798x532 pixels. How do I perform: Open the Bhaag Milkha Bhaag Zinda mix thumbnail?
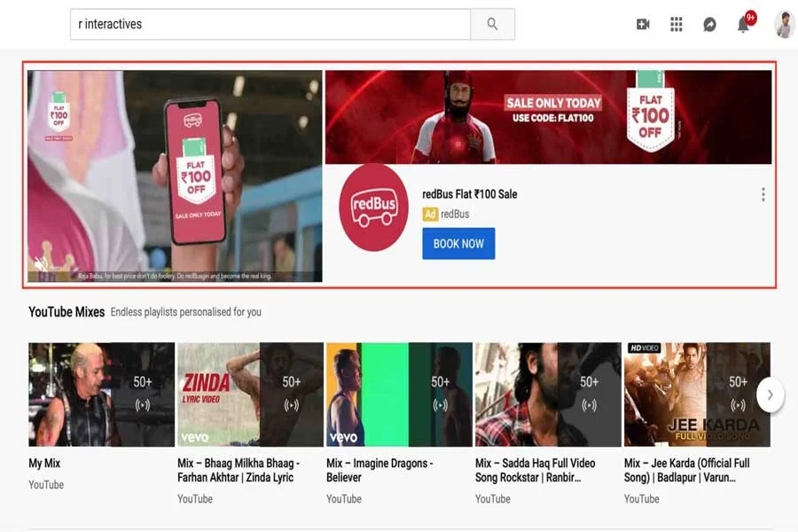[250, 395]
